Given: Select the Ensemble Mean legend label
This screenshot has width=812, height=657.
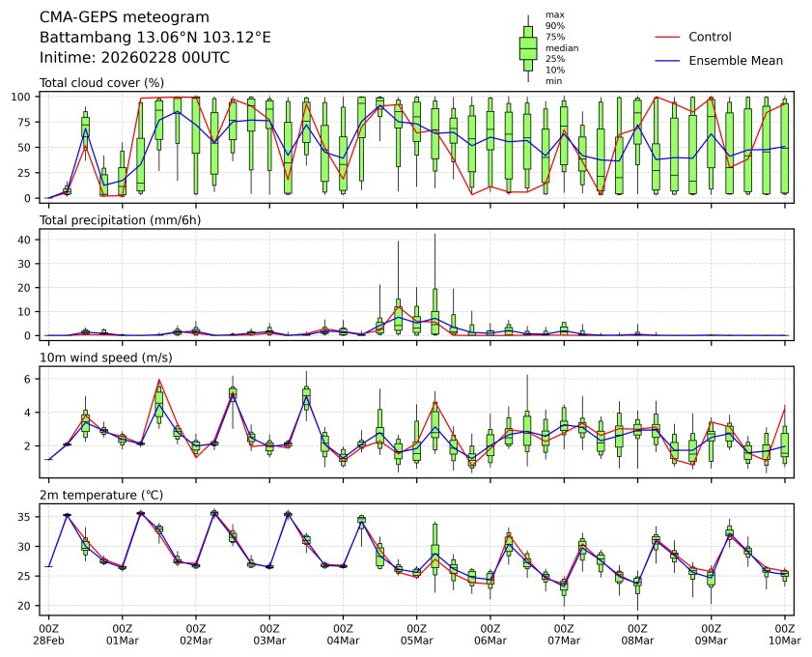Looking at the screenshot, I should (736, 60).
